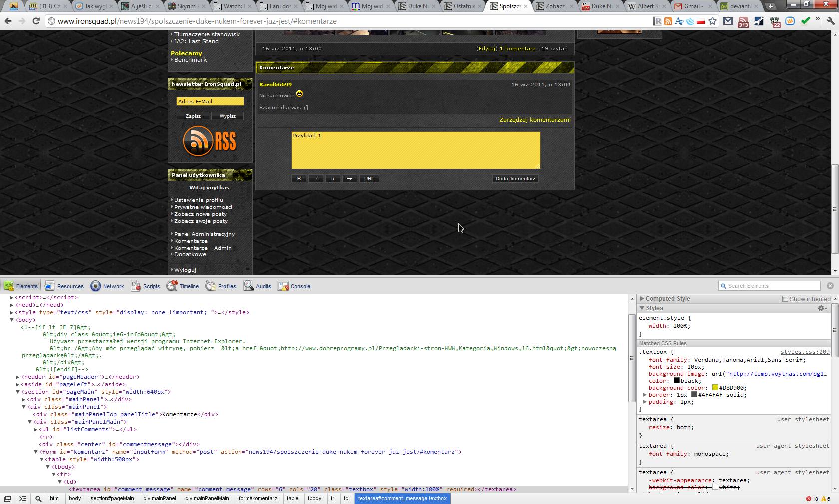
Task: Open the RSS reader extension showing 313
Action: 743,21
